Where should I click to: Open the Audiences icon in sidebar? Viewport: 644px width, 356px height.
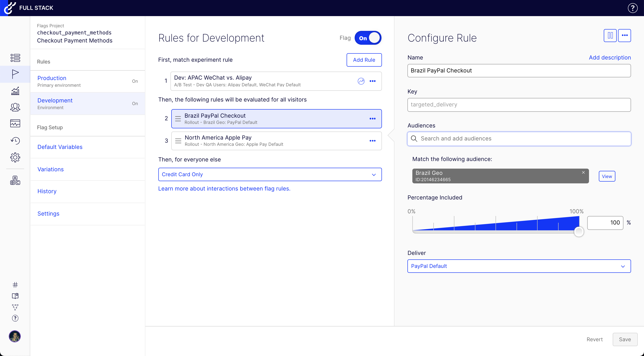click(15, 107)
